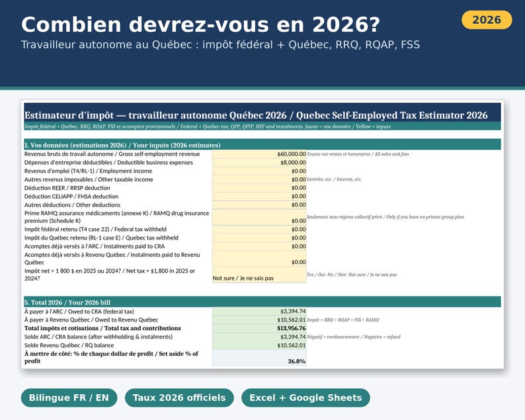
Task: Open the 'Not sure / Je ne sais pas' dropdown cell
Action: point(259,274)
